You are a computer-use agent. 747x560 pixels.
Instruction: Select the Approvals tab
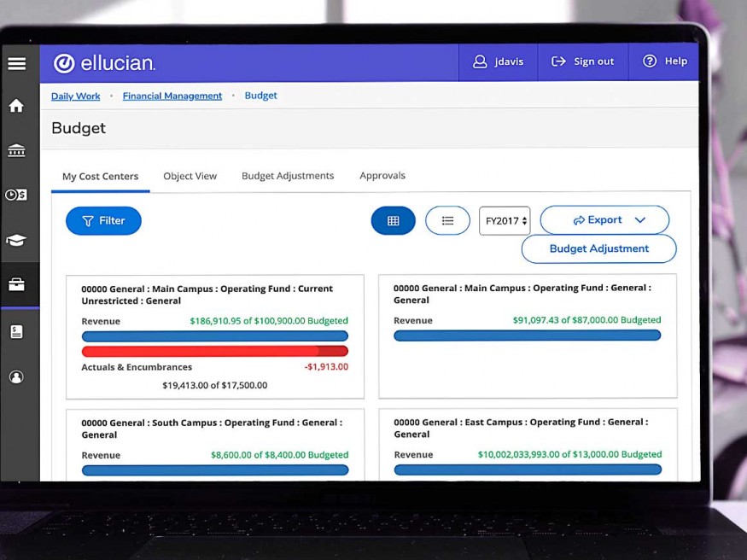click(x=382, y=176)
